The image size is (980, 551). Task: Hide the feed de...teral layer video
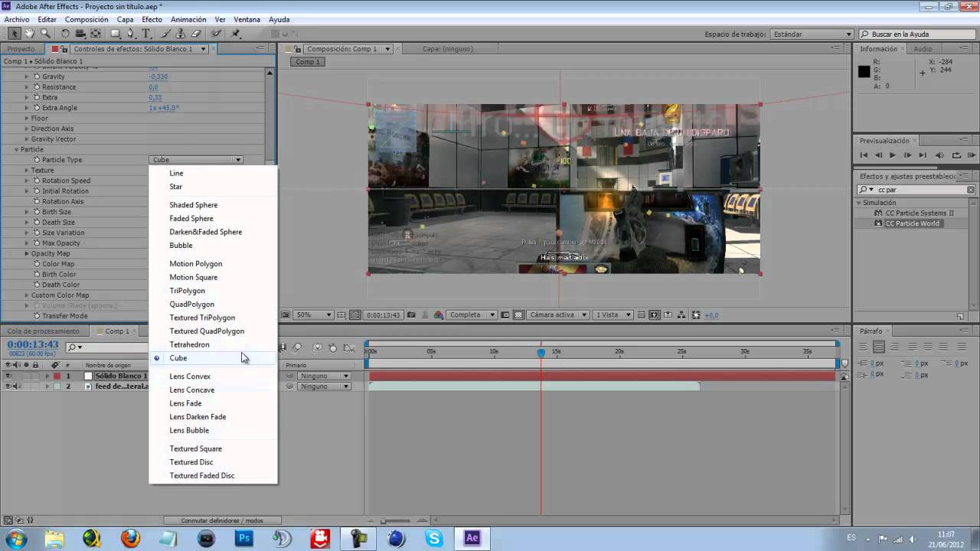point(8,386)
